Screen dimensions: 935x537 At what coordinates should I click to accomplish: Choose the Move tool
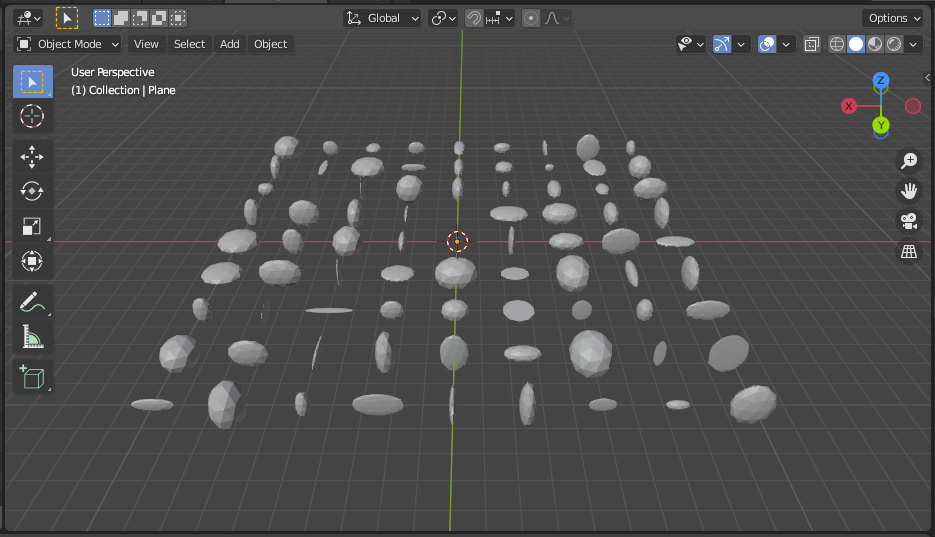(x=32, y=157)
